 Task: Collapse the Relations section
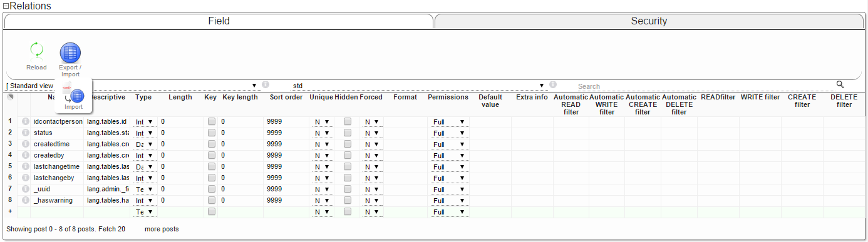tap(6, 6)
